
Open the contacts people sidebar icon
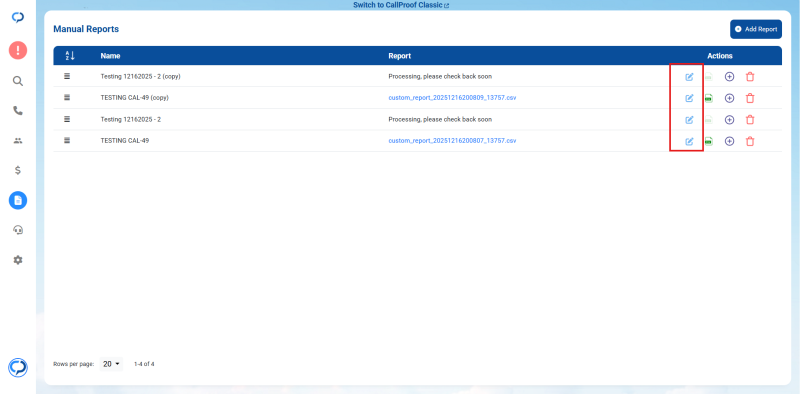[x=18, y=141]
